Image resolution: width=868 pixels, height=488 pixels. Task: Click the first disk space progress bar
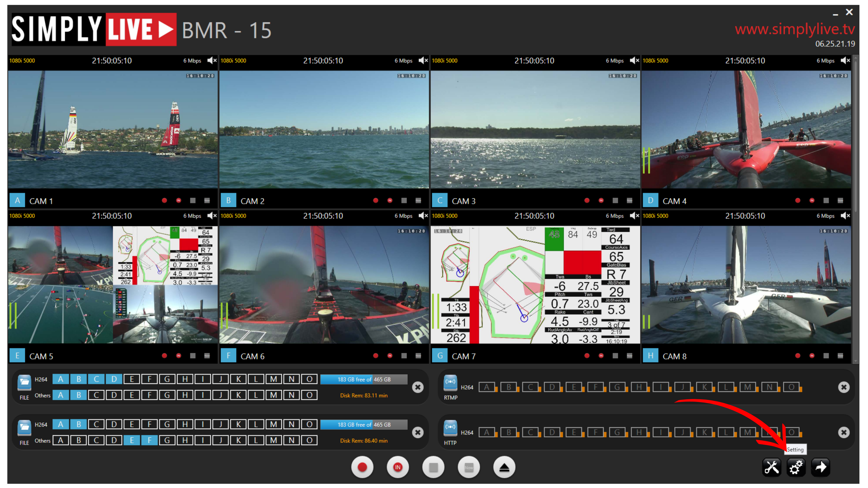point(364,379)
